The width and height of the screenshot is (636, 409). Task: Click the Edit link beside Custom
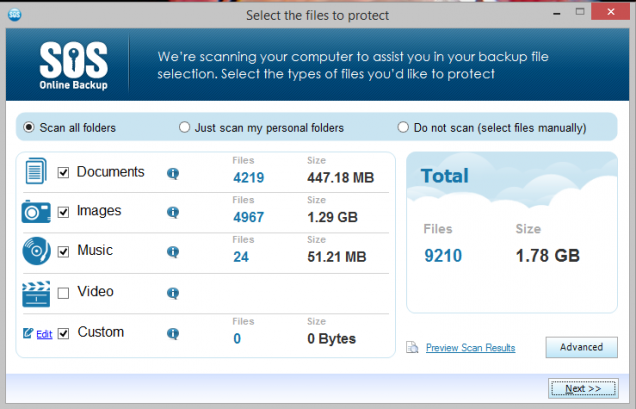[x=44, y=334]
